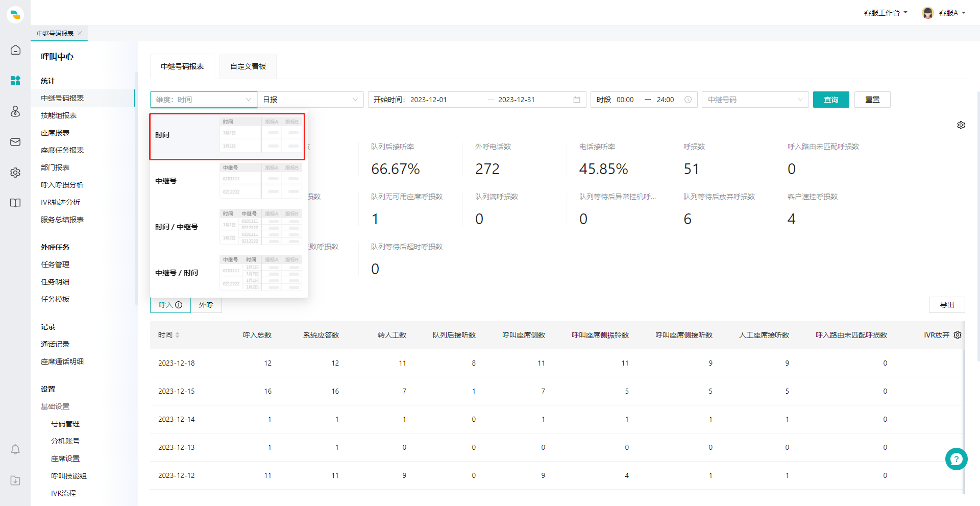The width and height of the screenshot is (980, 506).
Task: Open 呼入呼损分析 in the sidebar
Action: tap(62, 185)
